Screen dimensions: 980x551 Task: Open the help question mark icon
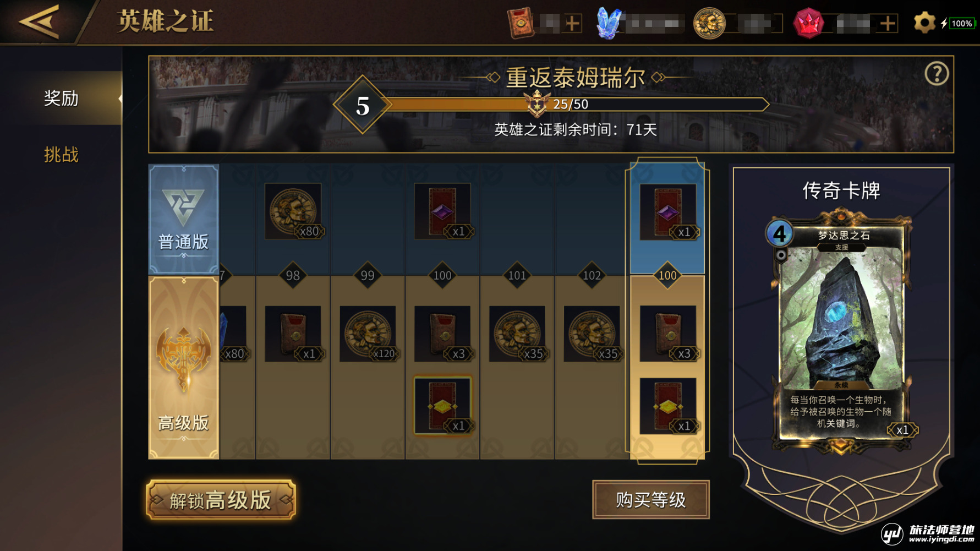pos(937,73)
